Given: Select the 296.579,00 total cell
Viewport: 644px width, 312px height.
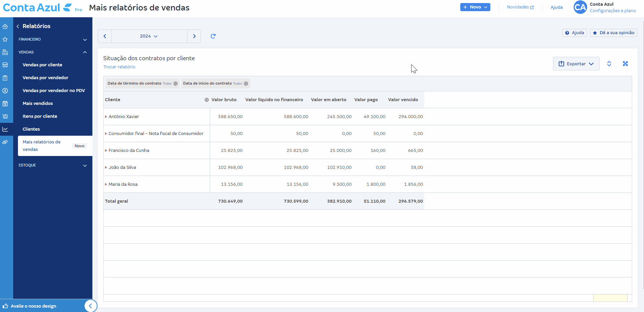Looking at the screenshot, I should (411, 201).
